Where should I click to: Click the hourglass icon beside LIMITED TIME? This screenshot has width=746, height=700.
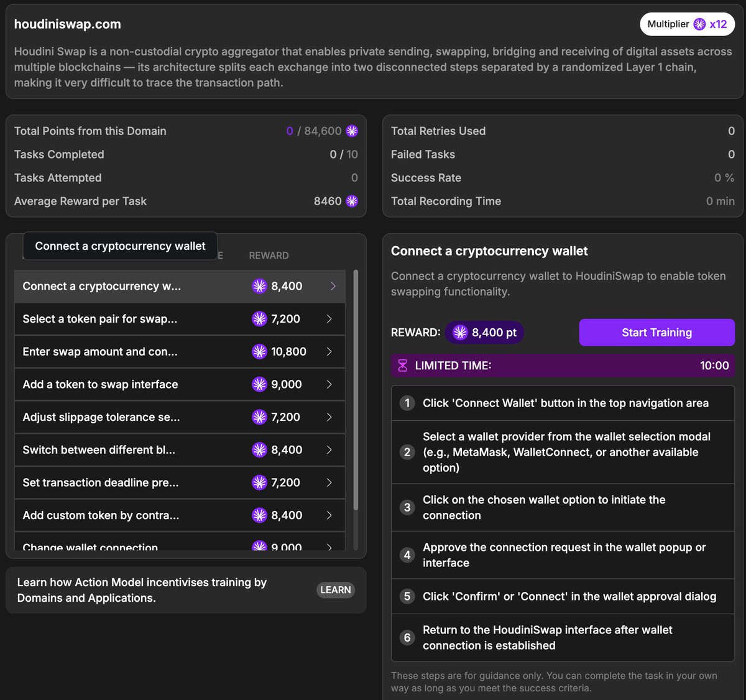[402, 366]
